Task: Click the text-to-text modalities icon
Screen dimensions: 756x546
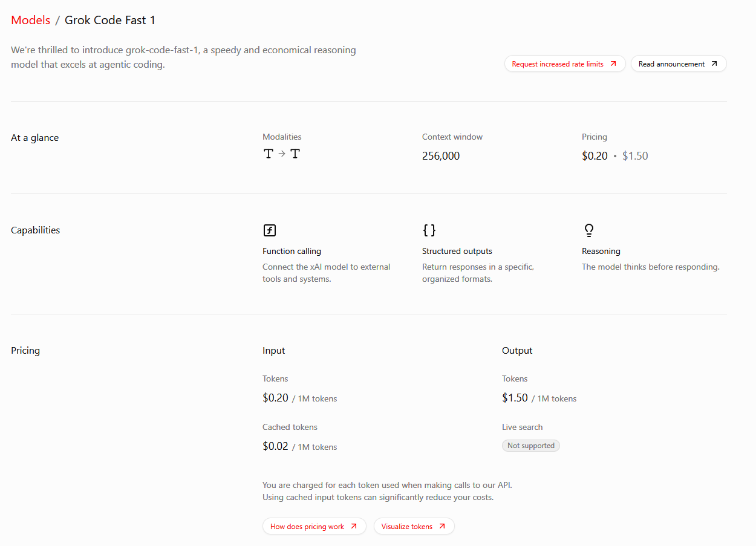Action: pos(282,154)
